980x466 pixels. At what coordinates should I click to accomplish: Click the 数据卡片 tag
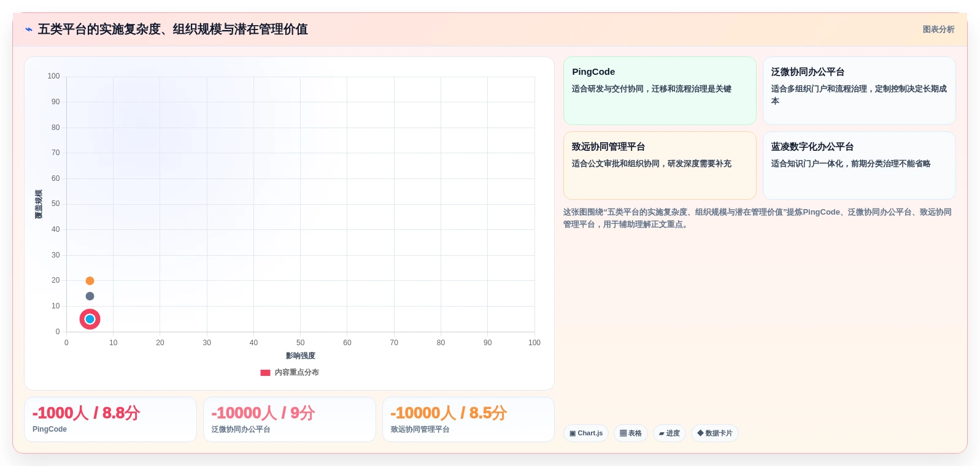coord(715,433)
